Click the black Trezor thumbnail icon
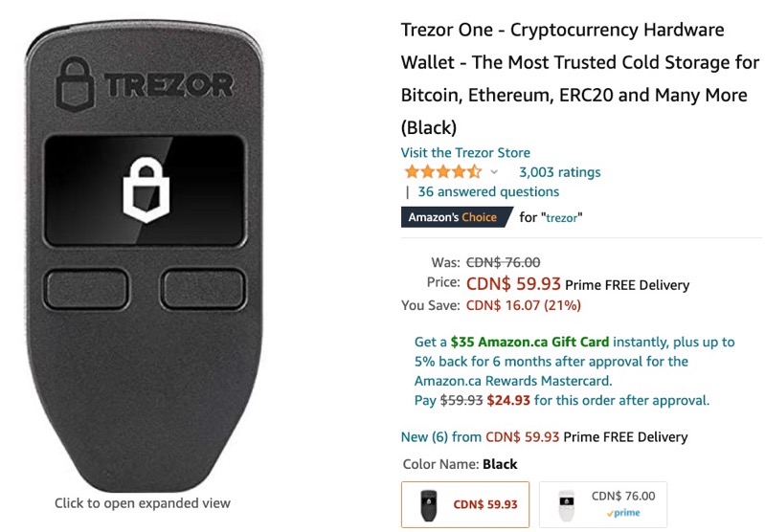 (428, 504)
